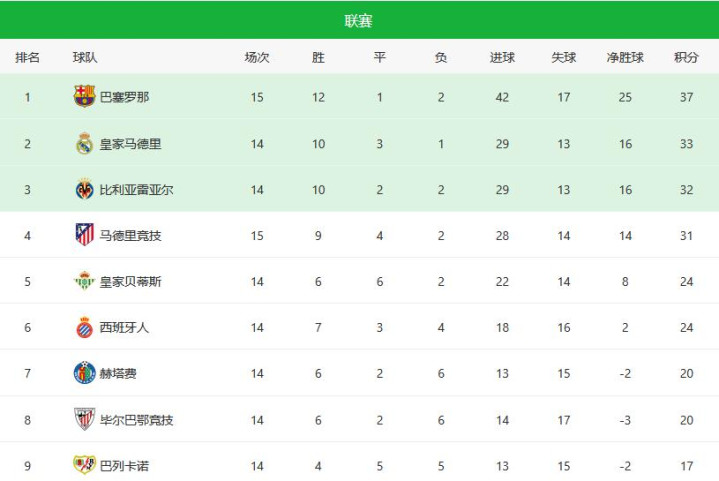This screenshot has height=481, width=719.
Task: Click the 排名 column header
Action: coord(28,57)
